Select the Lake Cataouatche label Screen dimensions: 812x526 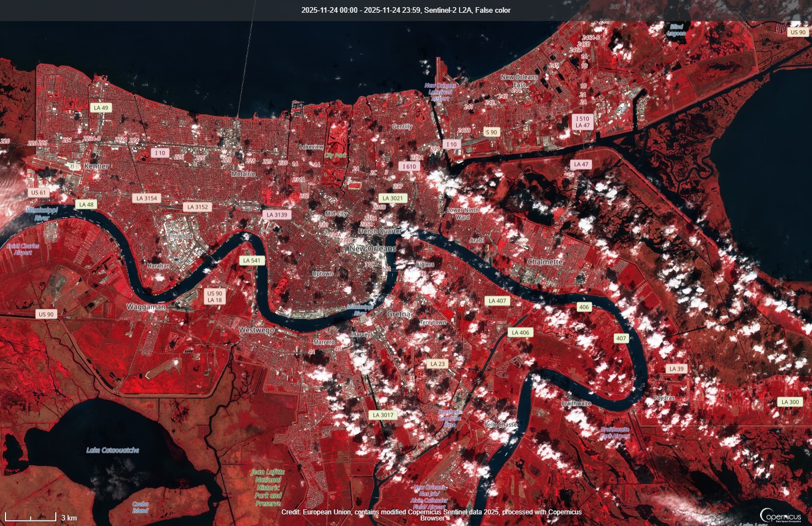coord(113,450)
